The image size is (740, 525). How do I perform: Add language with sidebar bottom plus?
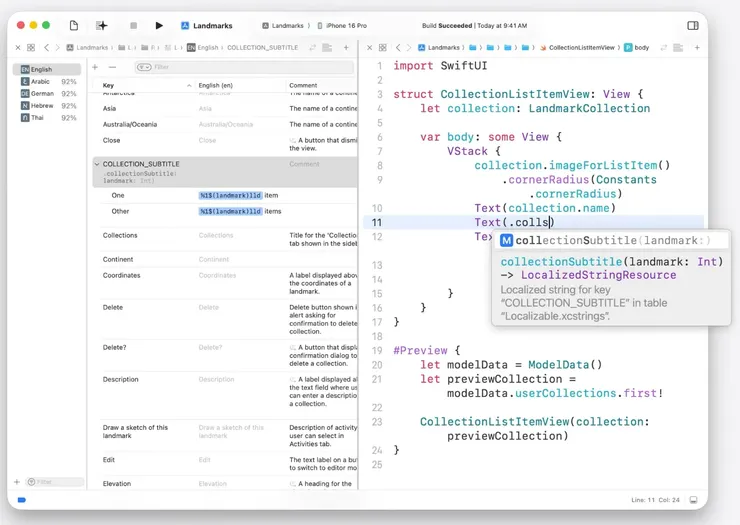[17, 482]
